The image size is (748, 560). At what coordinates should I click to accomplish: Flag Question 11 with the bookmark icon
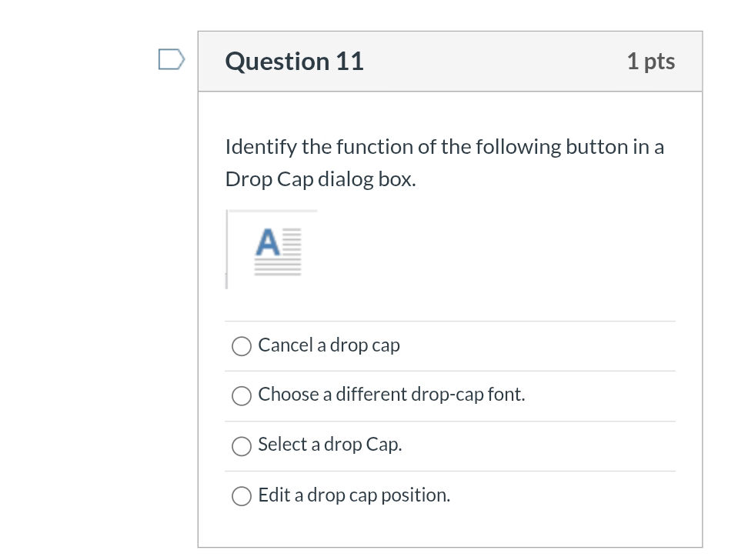point(172,60)
